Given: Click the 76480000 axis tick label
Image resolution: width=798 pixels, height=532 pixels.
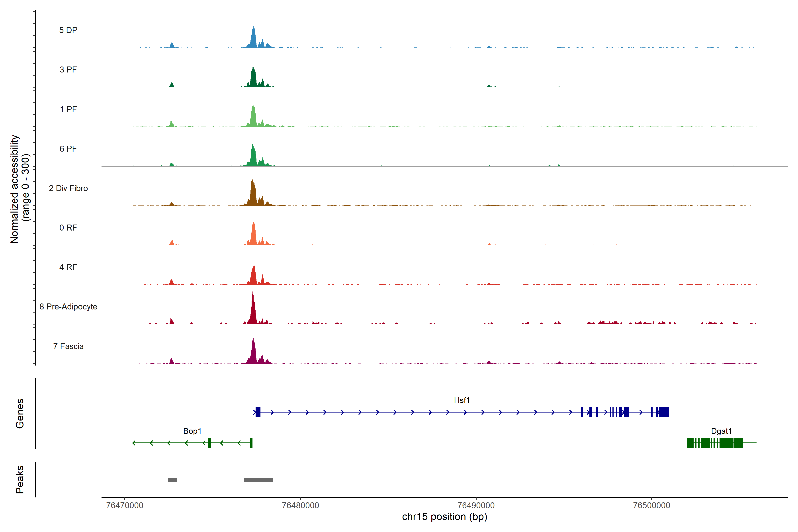Looking at the screenshot, I should 300,505.
